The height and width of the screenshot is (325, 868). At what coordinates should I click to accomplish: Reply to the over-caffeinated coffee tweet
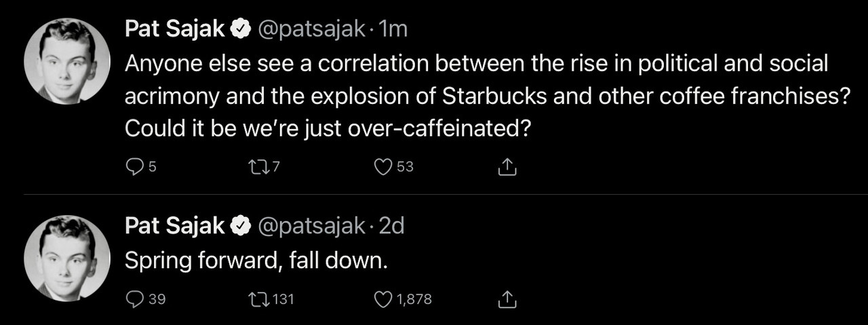pos(134,166)
